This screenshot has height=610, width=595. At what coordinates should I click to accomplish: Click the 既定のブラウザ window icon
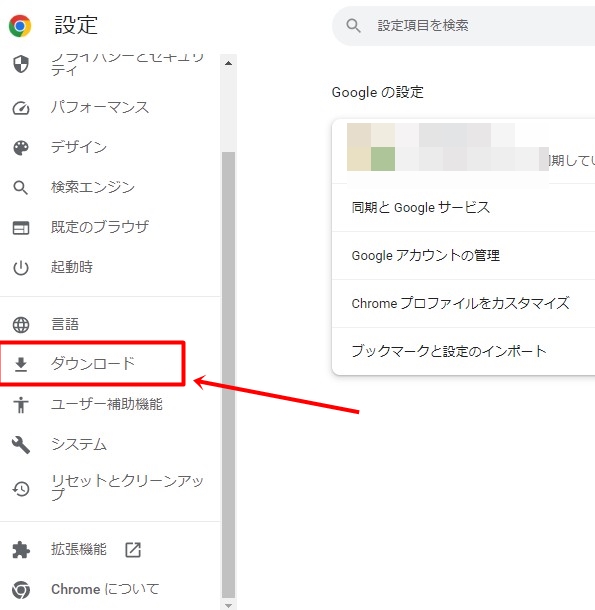[21, 228]
